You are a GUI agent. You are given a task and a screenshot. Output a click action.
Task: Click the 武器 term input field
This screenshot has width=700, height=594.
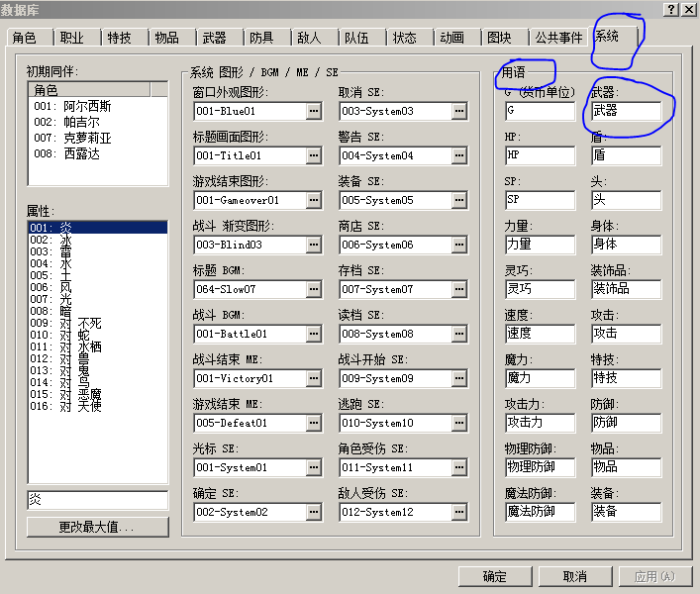[627, 111]
